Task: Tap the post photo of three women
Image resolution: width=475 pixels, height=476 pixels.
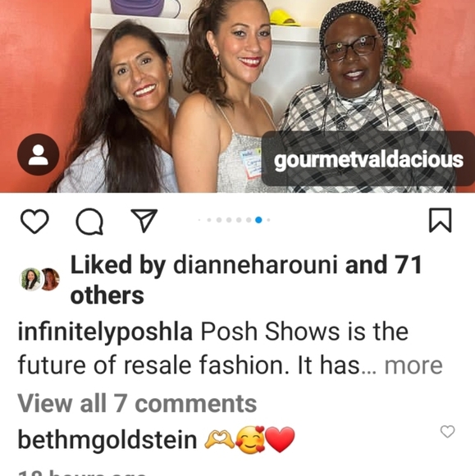Action: pyautogui.click(x=237, y=96)
